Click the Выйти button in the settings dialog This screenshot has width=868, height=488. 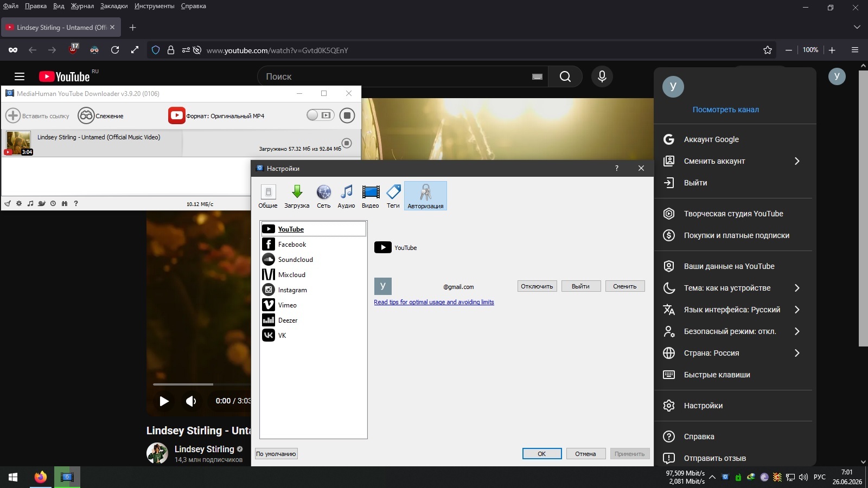tap(580, 286)
